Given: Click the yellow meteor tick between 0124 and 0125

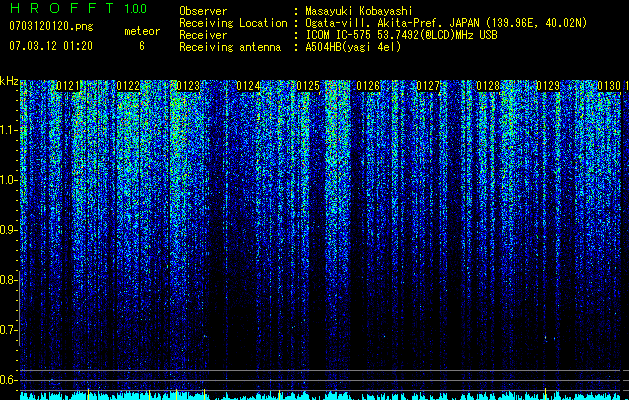Looking at the screenshot, I should [x=279, y=394].
